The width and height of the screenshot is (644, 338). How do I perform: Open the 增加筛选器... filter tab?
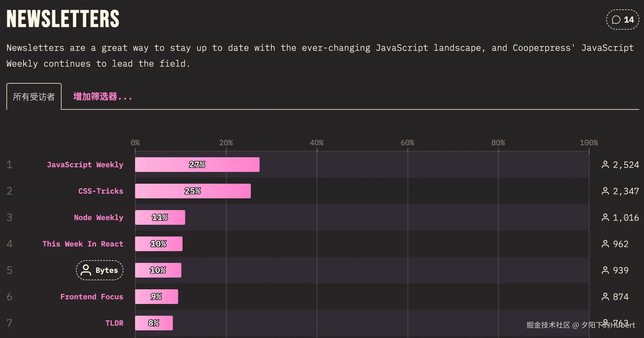click(x=103, y=97)
